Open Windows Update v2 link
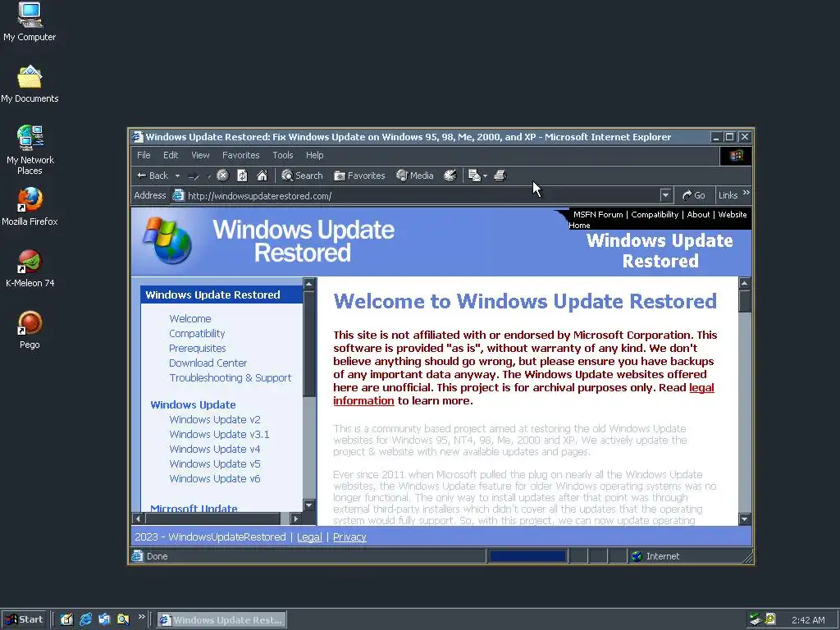The width and height of the screenshot is (840, 630). tap(215, 419)
